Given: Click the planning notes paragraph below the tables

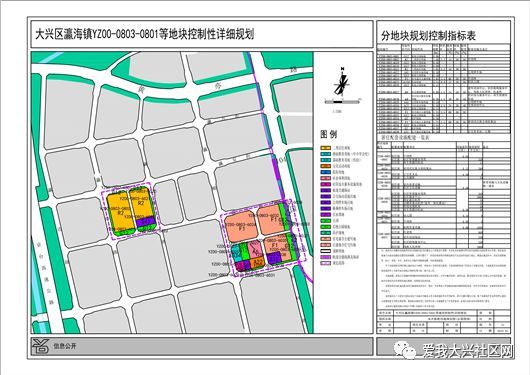Looking at the screenshot, I should coord(443,277).
